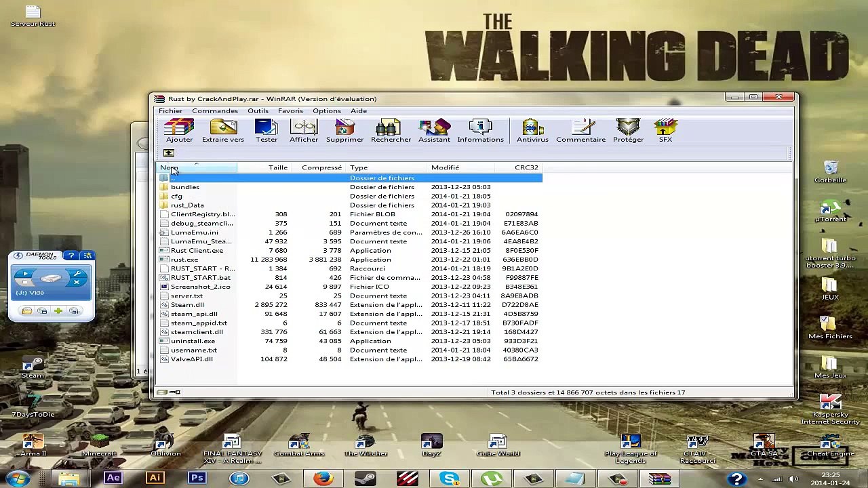Select the rust.exe file
This screenshot has width=868, height=488.
coord(350,260)
